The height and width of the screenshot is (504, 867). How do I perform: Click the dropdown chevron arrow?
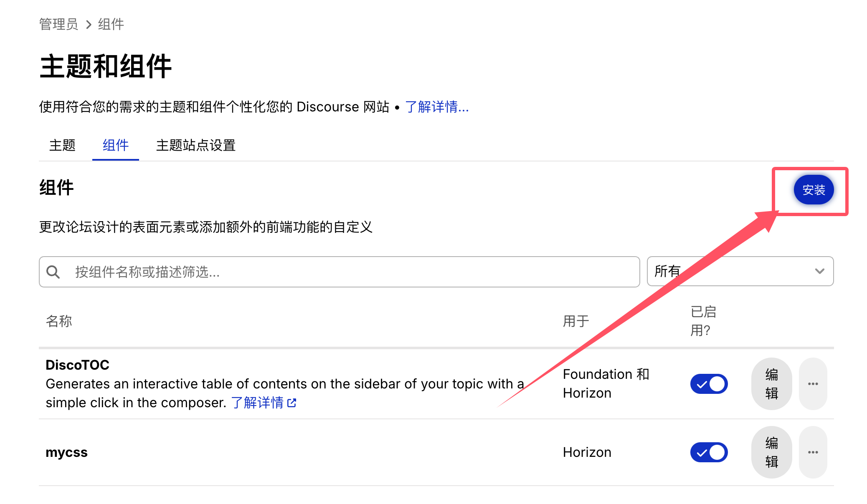pos(819,272)
